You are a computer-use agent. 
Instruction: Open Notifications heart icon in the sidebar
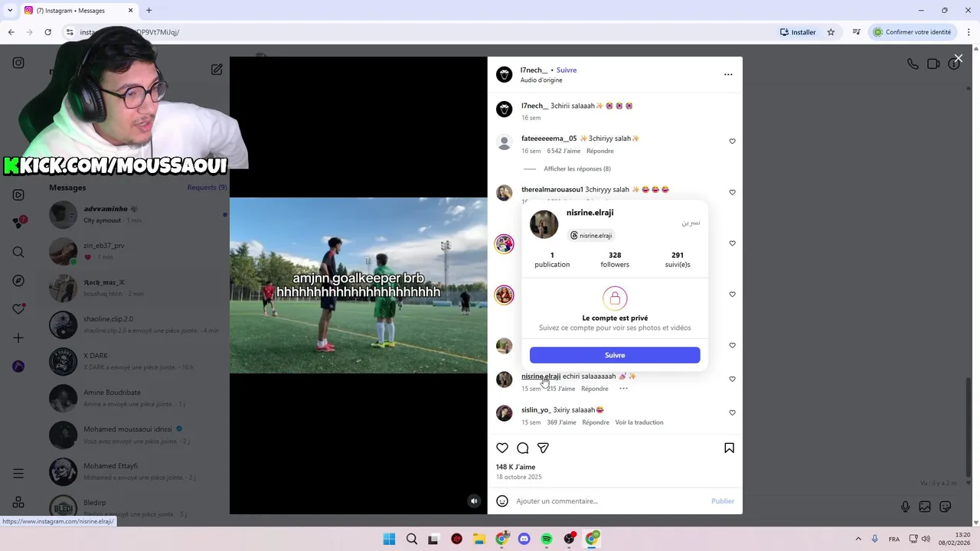click(18, 309)
